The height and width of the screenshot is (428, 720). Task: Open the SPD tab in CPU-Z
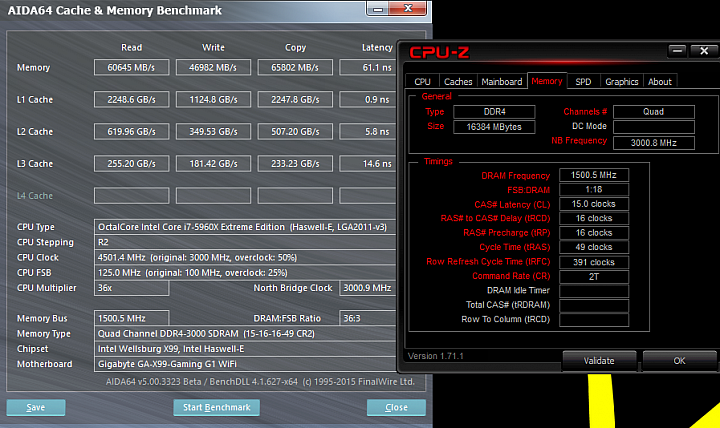pos(583,81)
